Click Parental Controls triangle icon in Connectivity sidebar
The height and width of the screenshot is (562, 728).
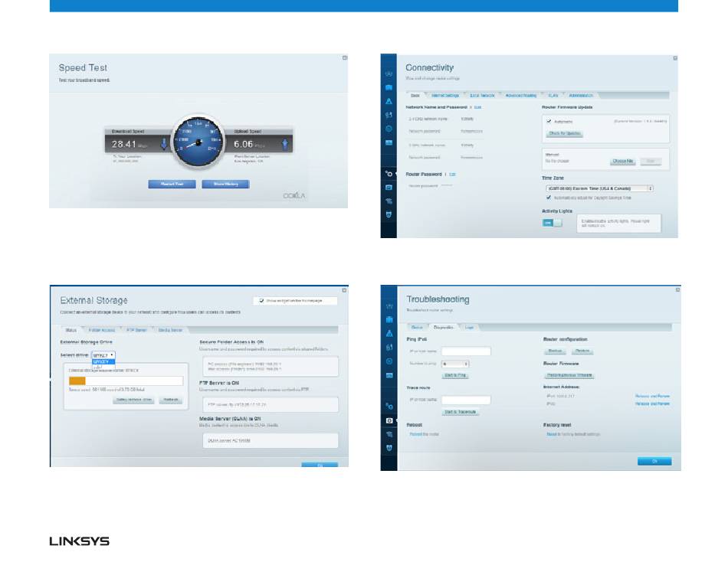pos(389,101)
